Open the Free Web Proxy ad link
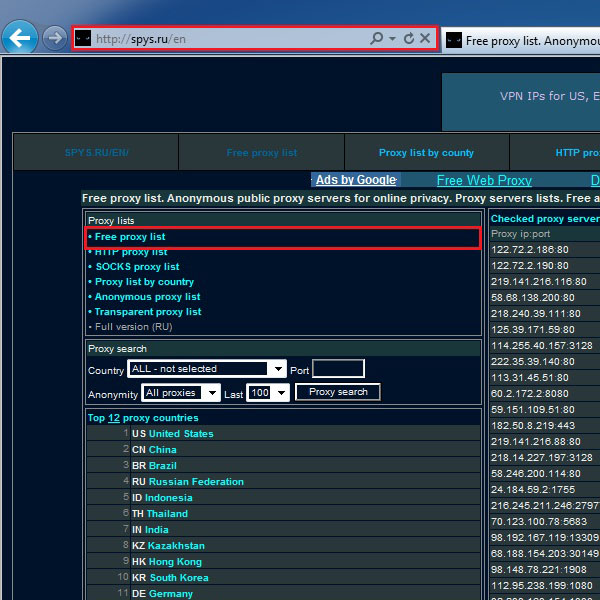This screenshot has width=600, height=600. pyautogui.click(x=484, y=180)
